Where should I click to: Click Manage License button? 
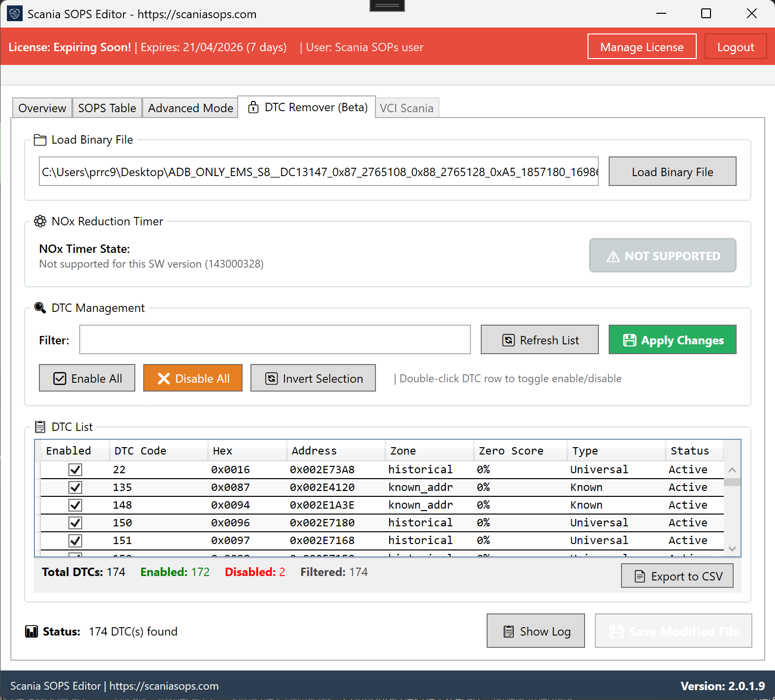click(642, 47)
